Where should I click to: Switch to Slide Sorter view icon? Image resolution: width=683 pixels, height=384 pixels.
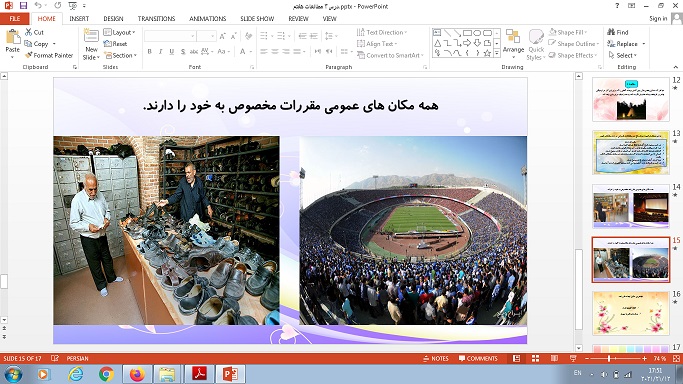tap(535, 358)
